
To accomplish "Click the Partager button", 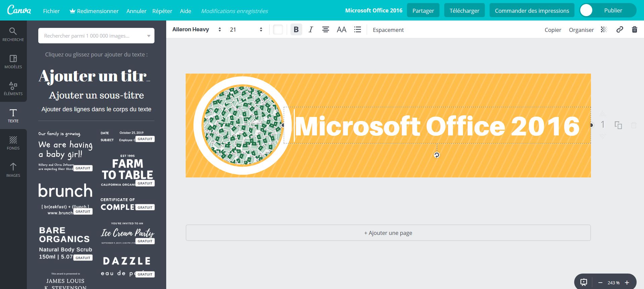I will (423, 10).
